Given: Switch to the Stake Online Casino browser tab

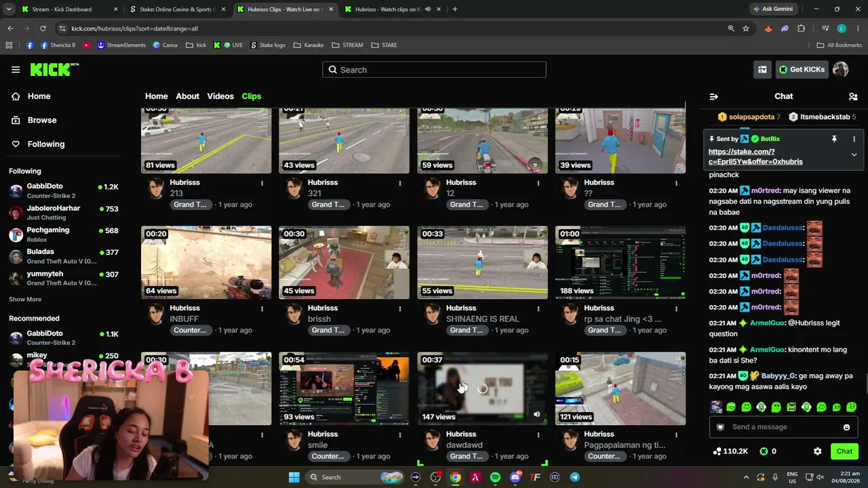Looking at the screenshot, I should (x=178, y=9).
